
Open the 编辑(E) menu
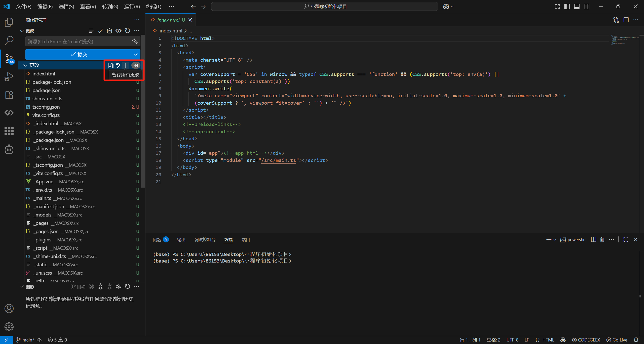[x=45, y=7]
